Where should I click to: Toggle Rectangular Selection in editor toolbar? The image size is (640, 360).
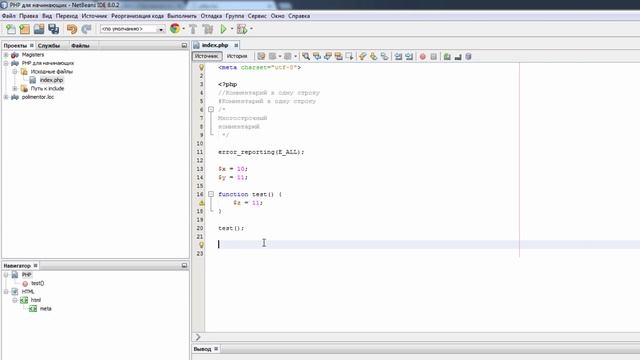[x=349, y=56]
